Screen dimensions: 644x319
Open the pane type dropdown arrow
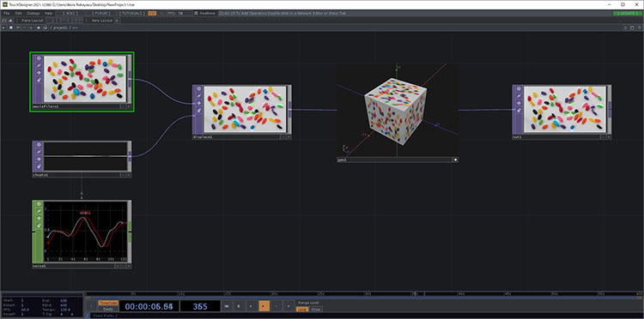pyautogui.click(x=3, y=28)
